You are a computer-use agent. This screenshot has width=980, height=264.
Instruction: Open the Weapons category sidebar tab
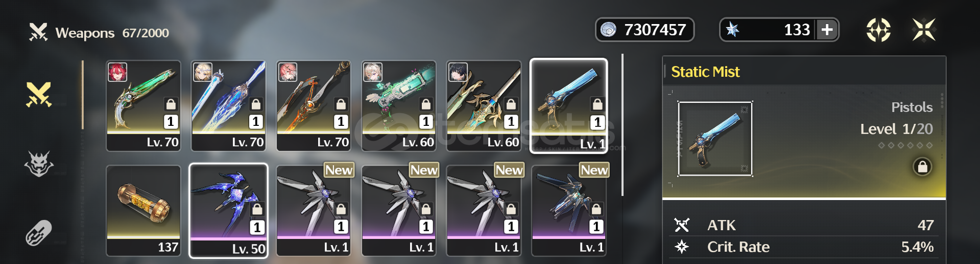tap(39, 95)
